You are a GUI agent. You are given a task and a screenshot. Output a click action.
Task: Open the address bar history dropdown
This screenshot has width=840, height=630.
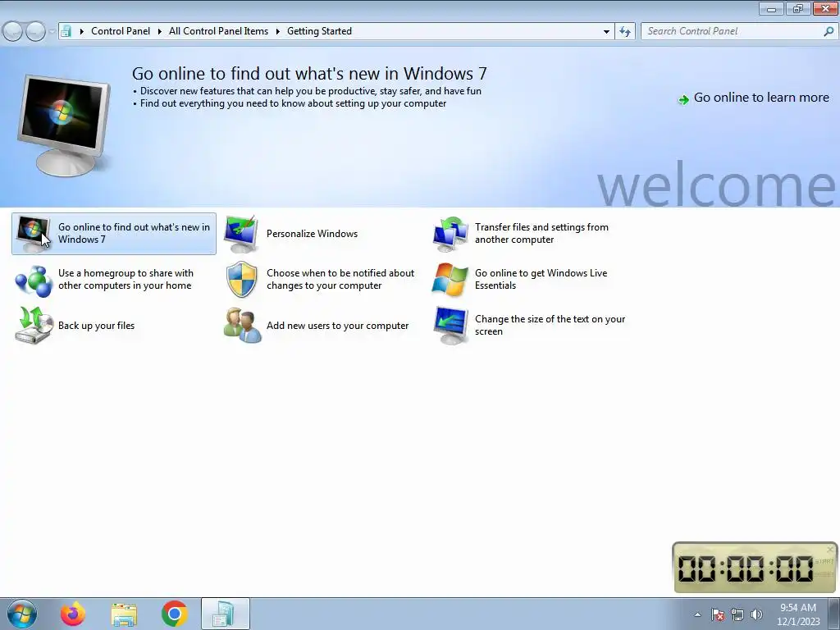click(x=606, y=31)
